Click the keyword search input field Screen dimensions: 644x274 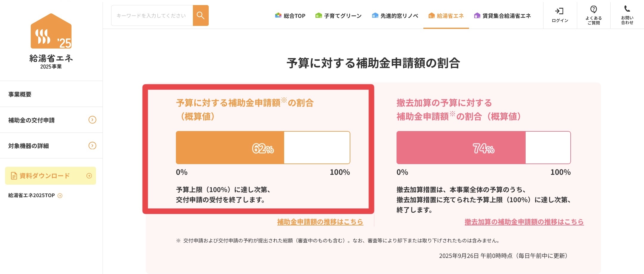click(x=151, y=15)
